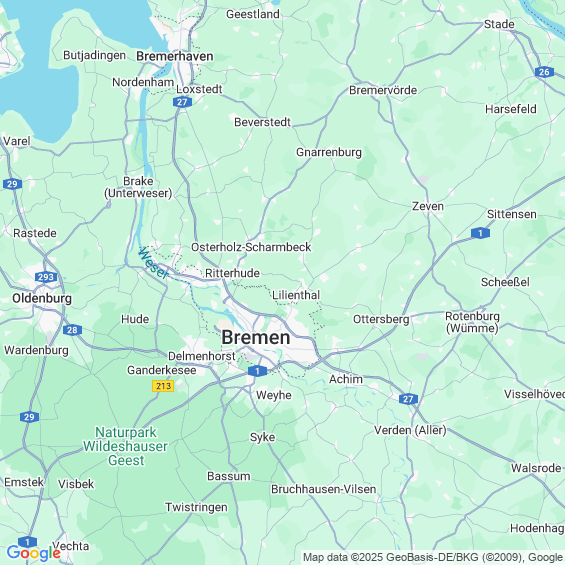
Task: Click the A26 highway shield near Stade
Action: (x=544, y=72)
